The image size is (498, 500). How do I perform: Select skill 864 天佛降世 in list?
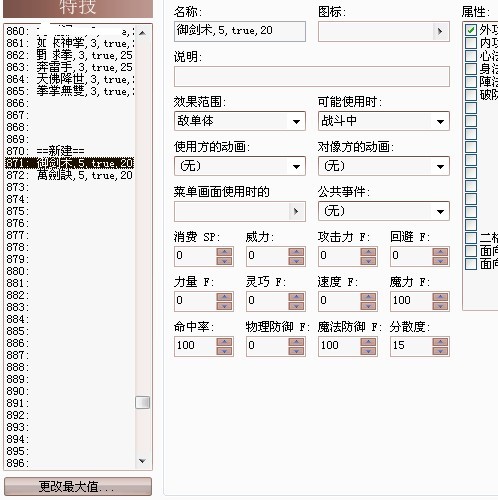[69, 79]
